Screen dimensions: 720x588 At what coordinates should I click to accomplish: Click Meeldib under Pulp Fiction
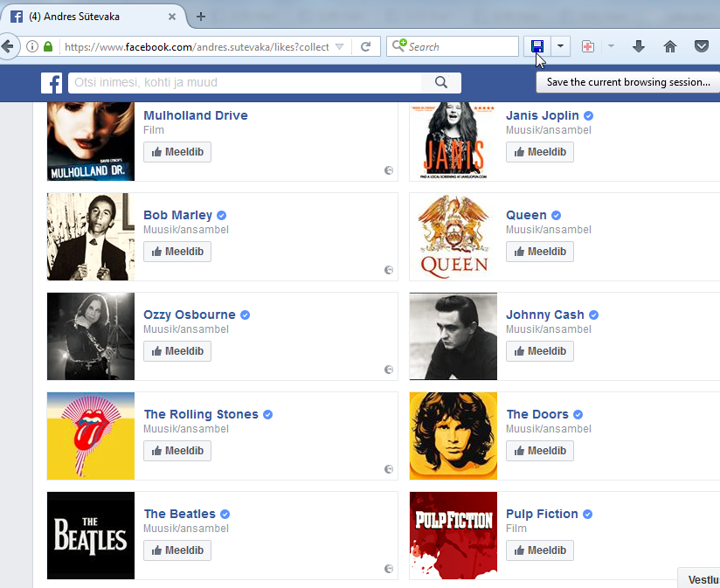(x=540, y=550)
